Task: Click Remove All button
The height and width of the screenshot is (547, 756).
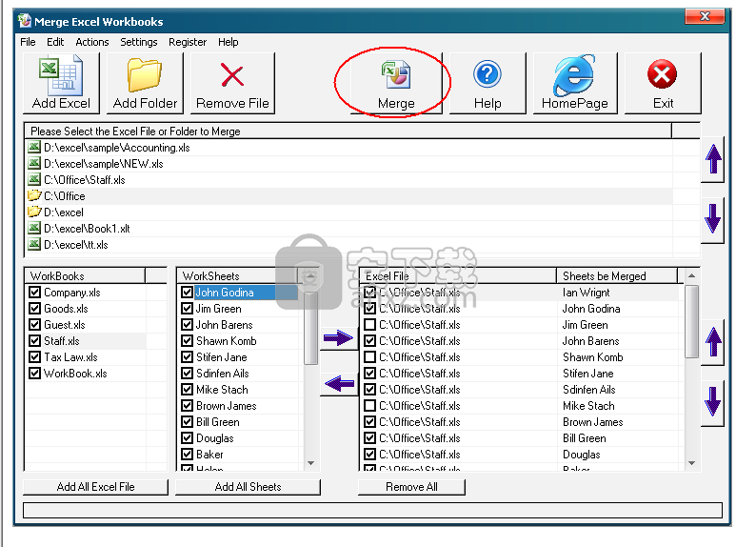Action: tap(411, 487)
